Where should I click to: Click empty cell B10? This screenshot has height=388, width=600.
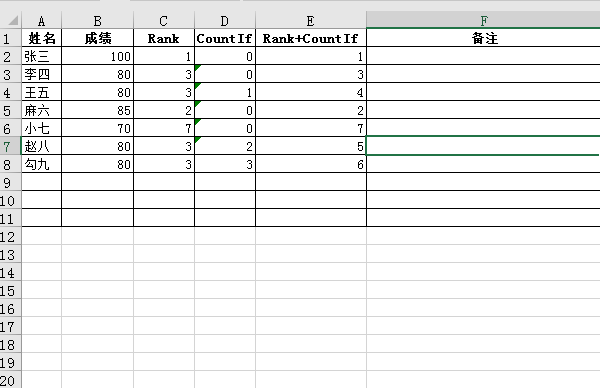point(98,200)
